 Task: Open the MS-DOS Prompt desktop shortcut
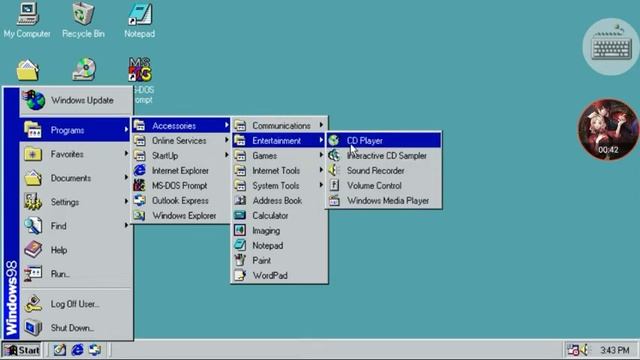click(x=140, y=69)
